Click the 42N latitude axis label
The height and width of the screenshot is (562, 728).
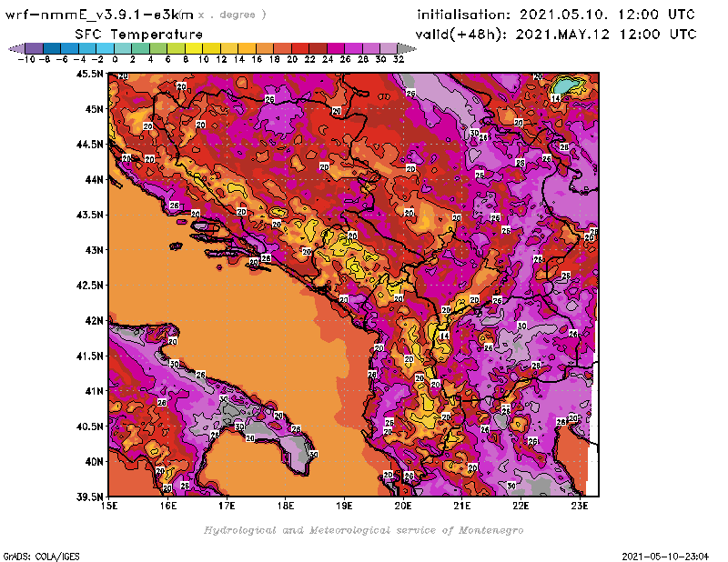95,321
